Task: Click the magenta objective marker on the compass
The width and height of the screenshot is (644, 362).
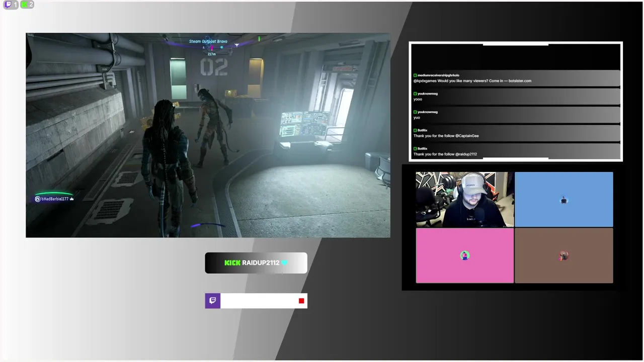Action: pos(211,47)
